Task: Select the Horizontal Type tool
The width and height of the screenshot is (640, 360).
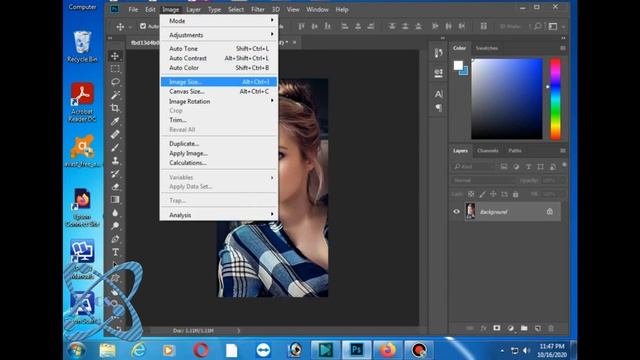Action: (x=116, y=252)
